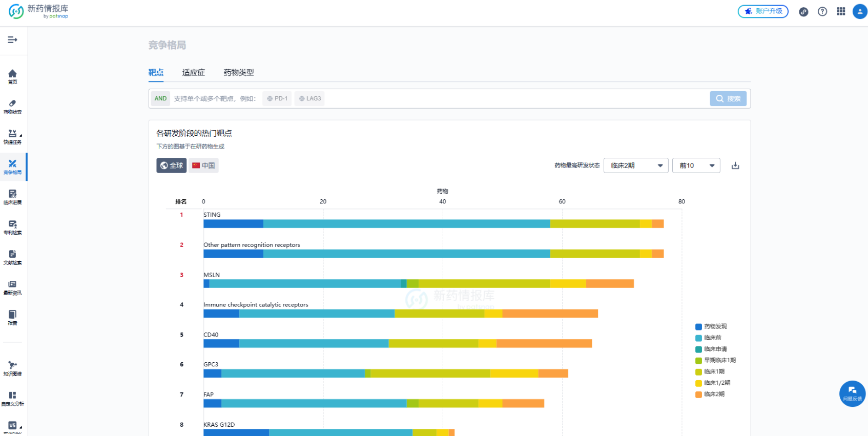Image resolution: width=868 pixels, height=436 pixels.
Task: Open 快捷任务 quick tasks in sidebar
Action: [13, 137]
